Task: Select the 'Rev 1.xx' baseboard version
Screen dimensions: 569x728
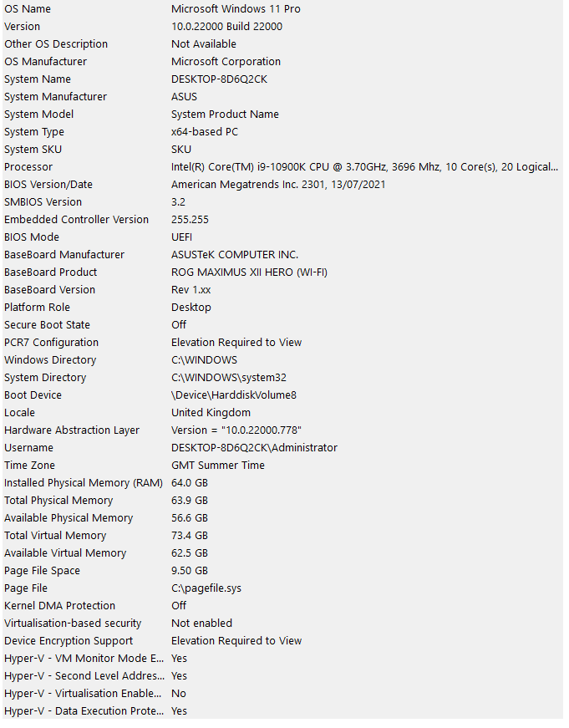Action: point(191,290)
